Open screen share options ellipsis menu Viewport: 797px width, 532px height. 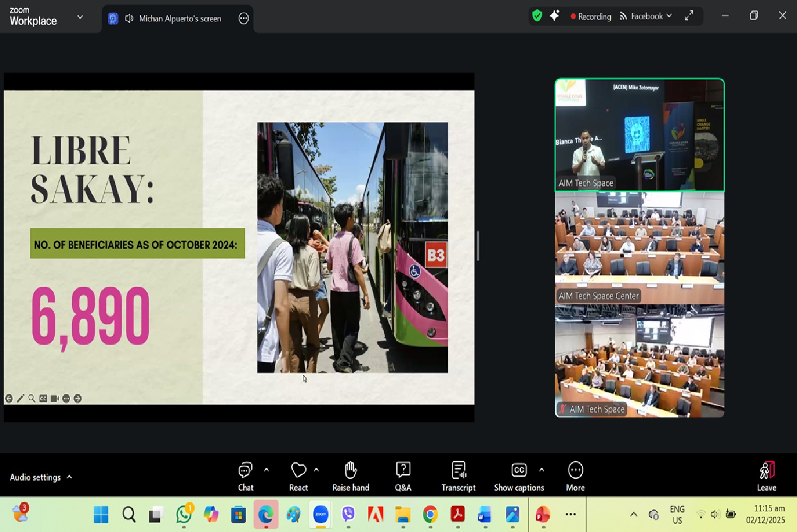coord(243,19)
